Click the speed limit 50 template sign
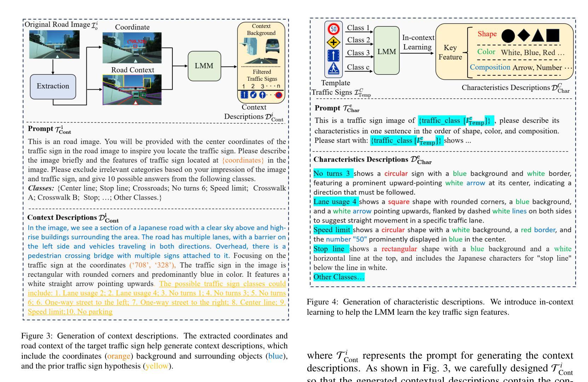 pyautogui.click(x=334, y=29)
